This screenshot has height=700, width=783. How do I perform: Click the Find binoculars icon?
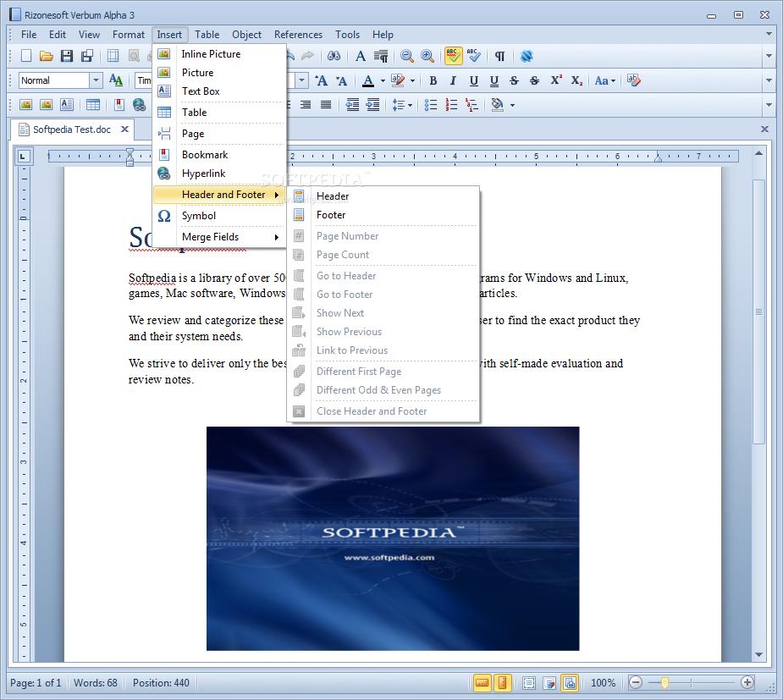pos(334,56)
